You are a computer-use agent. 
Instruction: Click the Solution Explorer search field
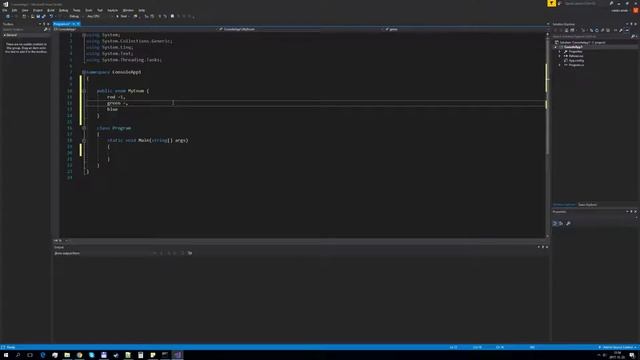(591, 36)
